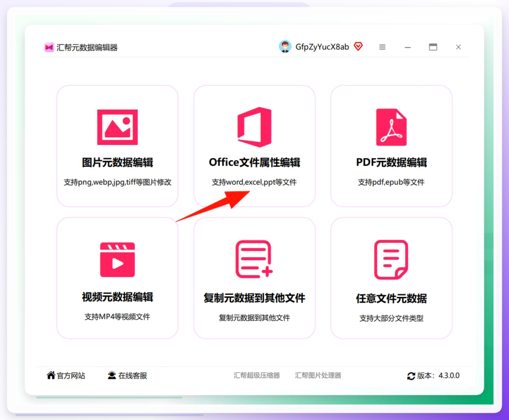Click the 汇帮元数据编辑器 app logo

point(49,48)
